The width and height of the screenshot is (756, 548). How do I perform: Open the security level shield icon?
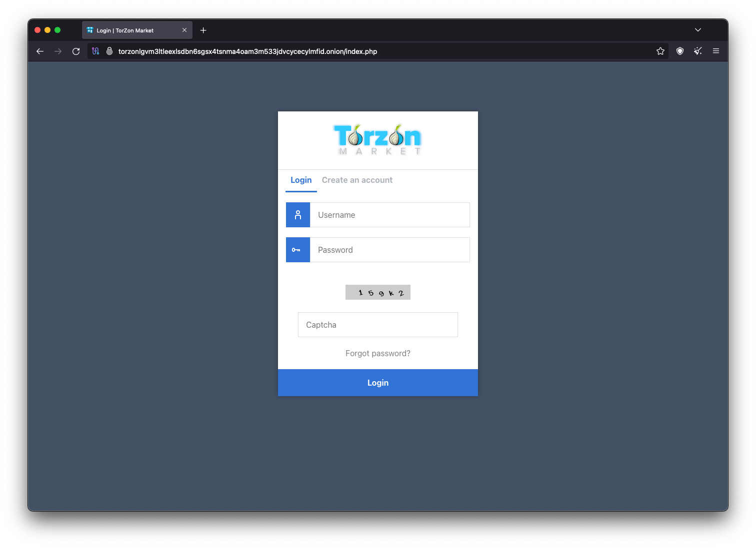point(680,51)
